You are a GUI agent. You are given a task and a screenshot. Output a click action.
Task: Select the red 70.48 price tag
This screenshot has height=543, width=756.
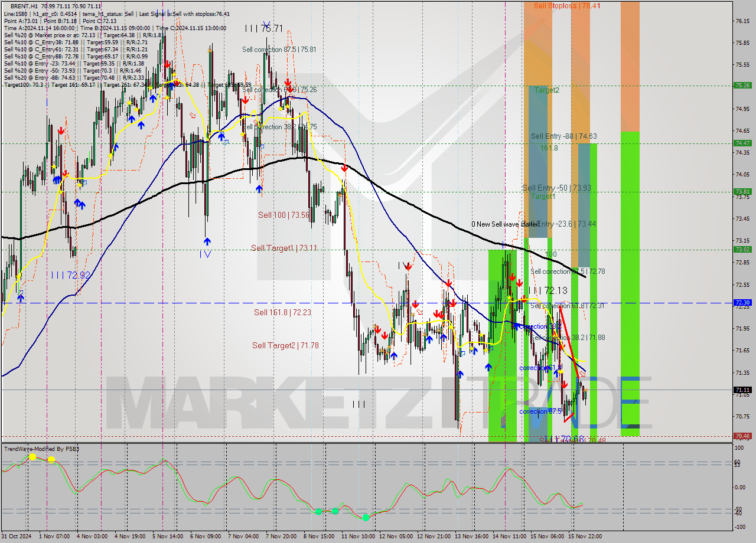pos(742,436)
